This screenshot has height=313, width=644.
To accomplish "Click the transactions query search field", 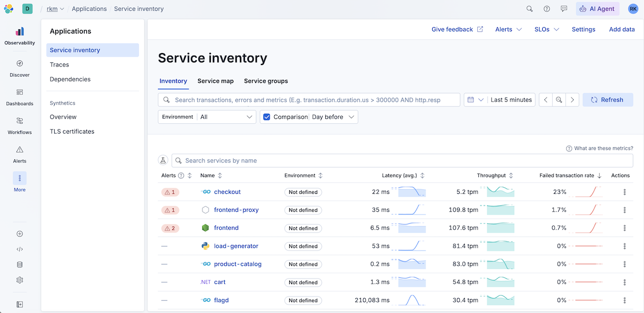I will pos(309,100).
